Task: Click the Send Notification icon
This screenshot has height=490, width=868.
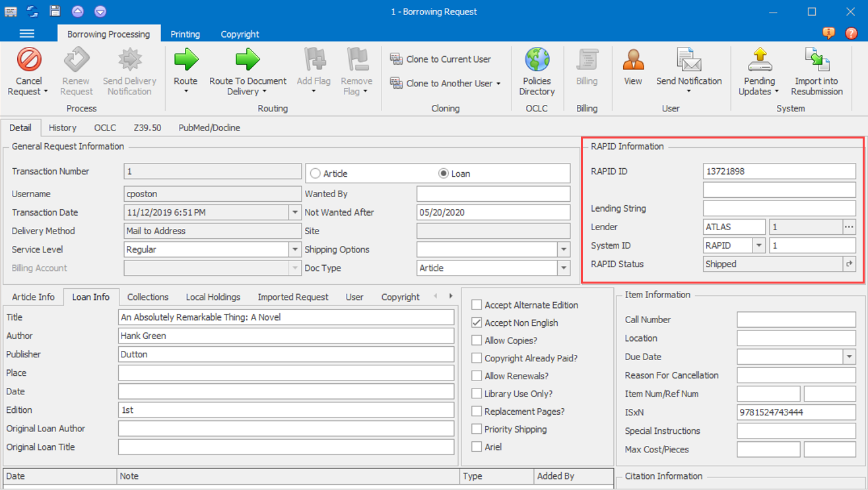Action: (689, 63)
